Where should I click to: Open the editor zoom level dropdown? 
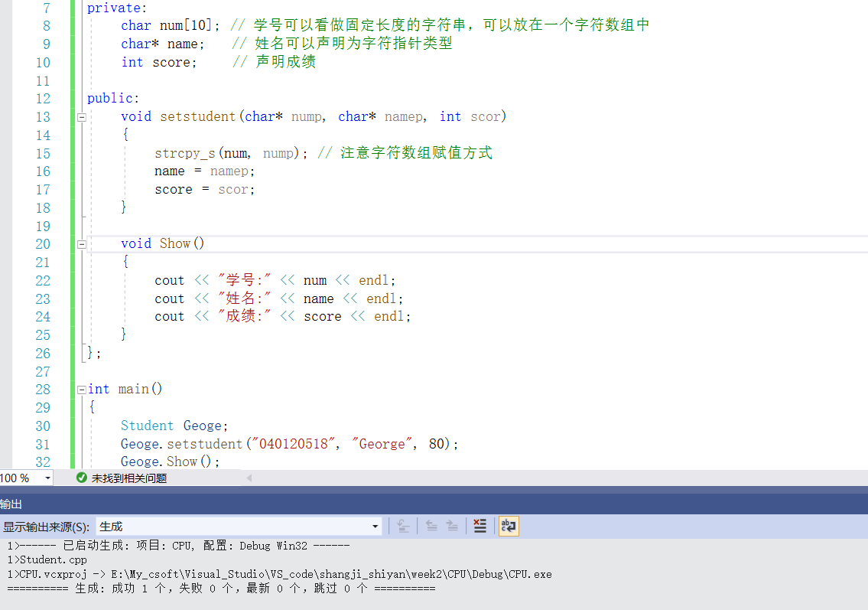[x=48, y=477]
